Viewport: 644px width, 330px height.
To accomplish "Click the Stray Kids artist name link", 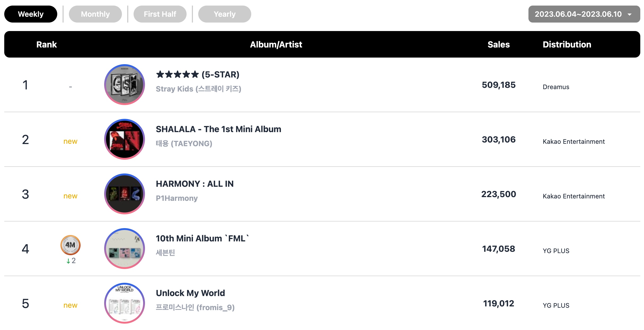I will [x=199, y=89].
